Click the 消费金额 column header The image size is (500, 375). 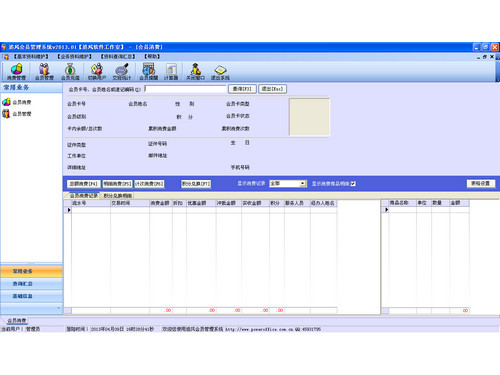tap(161, 203)
